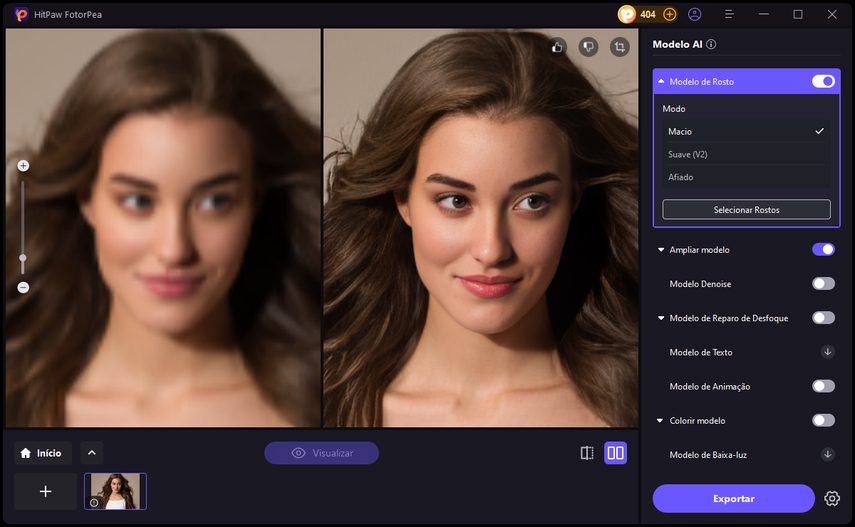Click the thumbs up feedback icon
Viewport: 855px width, 527px height.
tap(558, 46)
